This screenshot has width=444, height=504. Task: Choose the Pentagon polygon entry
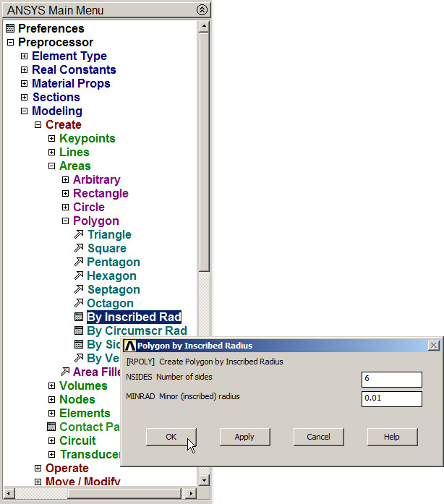pos(113,262)
